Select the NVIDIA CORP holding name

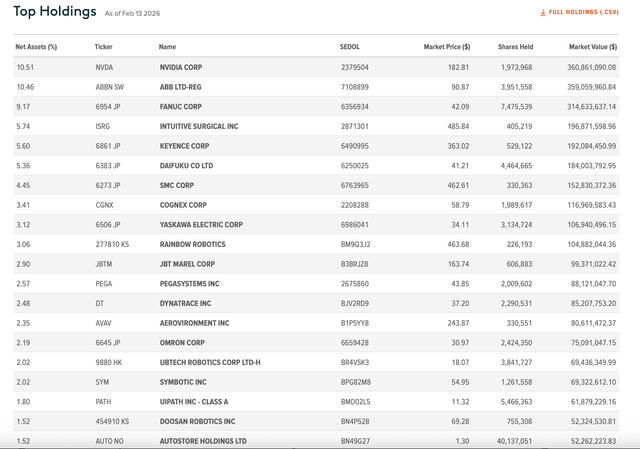tap(181, 67)
